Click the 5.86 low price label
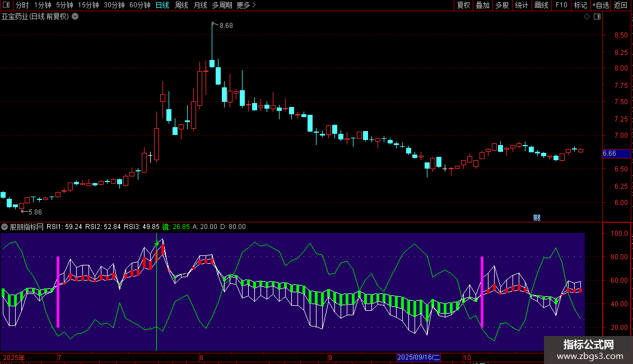This screenshot has width=633, height=364. [x=35, y=212]
